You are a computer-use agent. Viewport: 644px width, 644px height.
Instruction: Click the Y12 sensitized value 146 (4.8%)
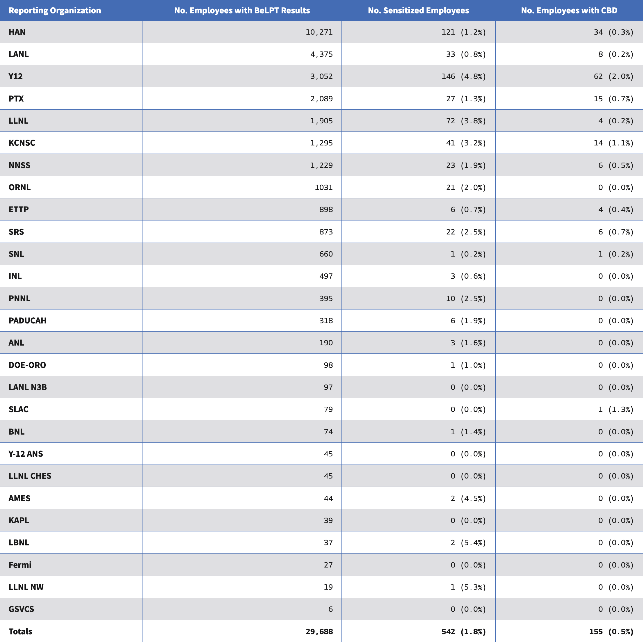[x=463, y=76]
